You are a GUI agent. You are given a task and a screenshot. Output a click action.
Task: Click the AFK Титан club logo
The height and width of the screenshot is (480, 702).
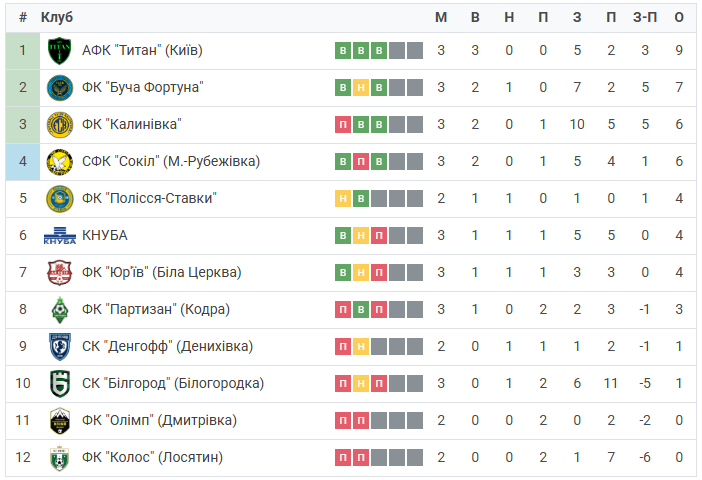click(60, 51)
